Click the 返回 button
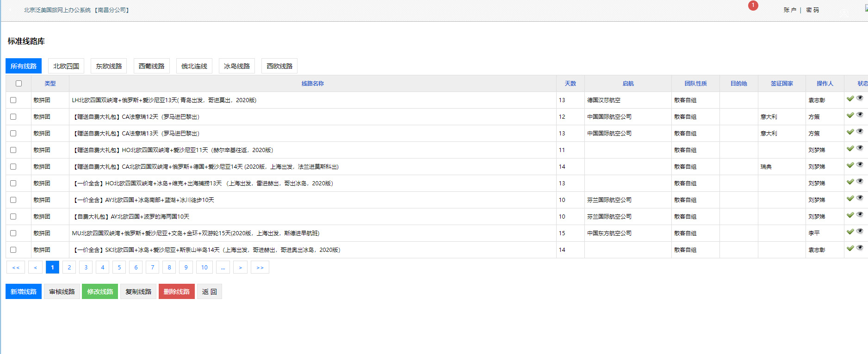 (210, 292)
